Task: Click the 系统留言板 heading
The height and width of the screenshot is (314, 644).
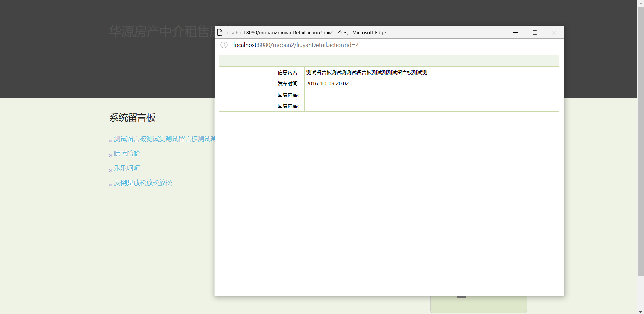Action: pos(132,118)
